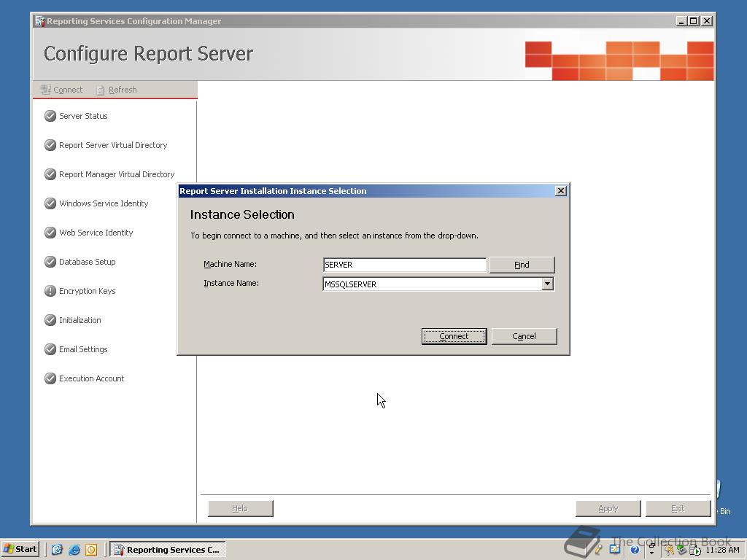Viewport: 747px width, 560px height.
Task: Click the Database Setup status icon
Action: (50, 262)
